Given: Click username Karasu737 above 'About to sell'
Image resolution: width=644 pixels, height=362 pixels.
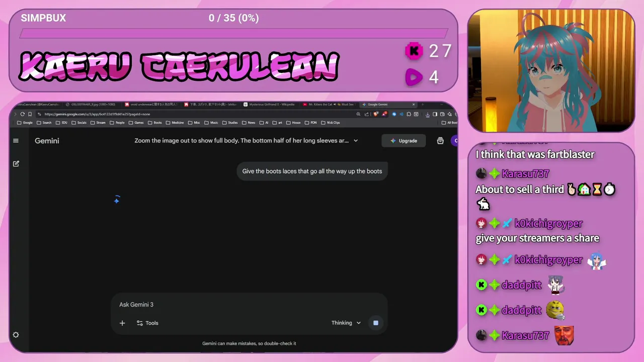Looking at the screenshot, I should 525,174.
